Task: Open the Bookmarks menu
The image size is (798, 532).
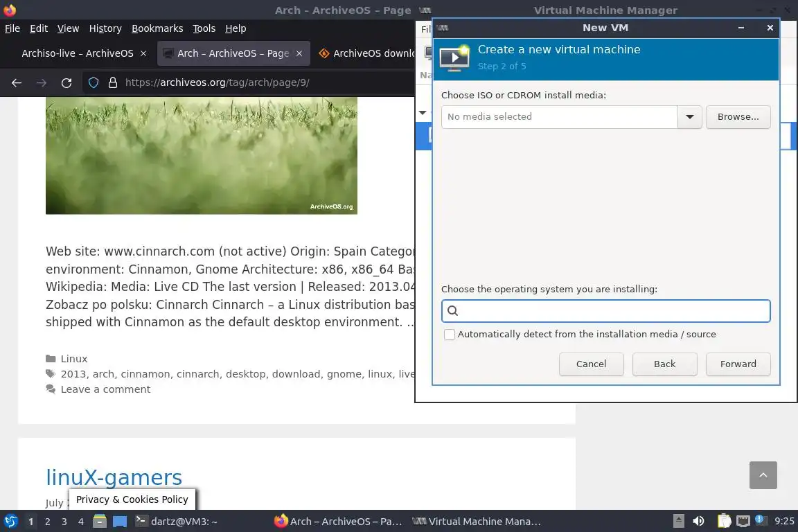Action: click(157, 28)
